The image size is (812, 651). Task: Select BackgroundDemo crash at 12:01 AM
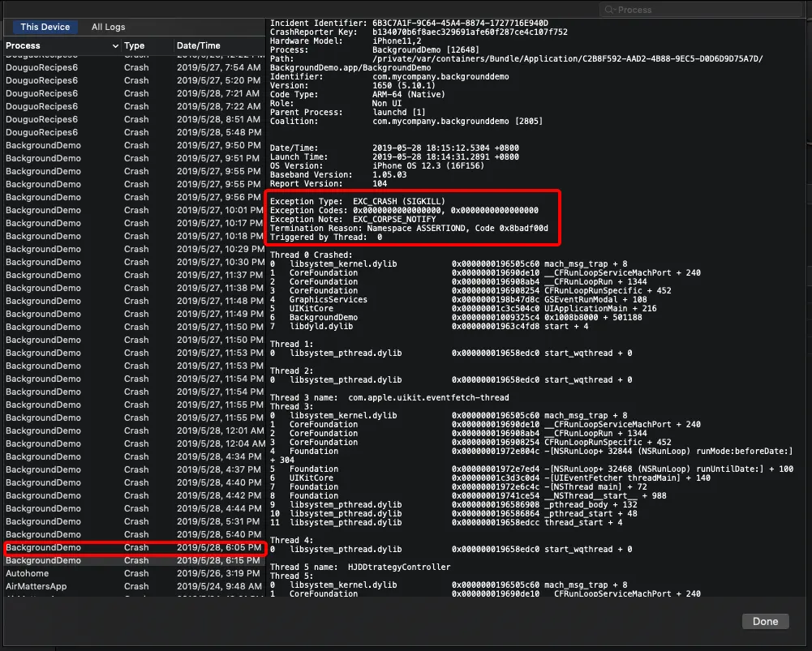pos(135,430)
